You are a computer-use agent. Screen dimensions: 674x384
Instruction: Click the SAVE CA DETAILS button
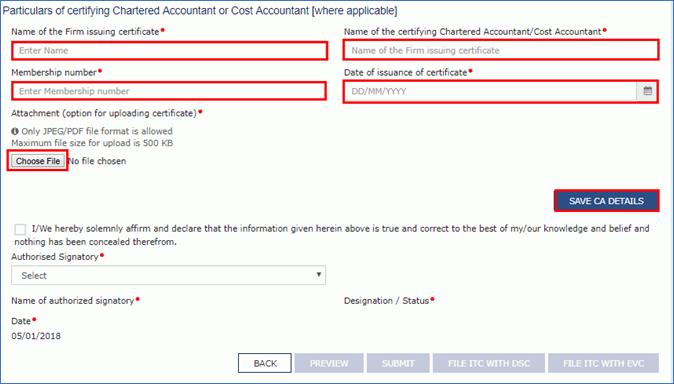607,201
